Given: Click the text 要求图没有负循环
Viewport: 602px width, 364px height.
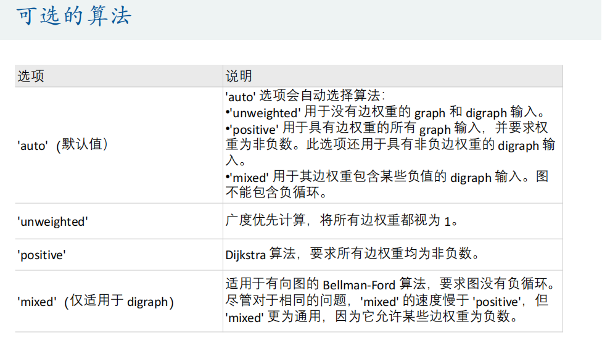Looking at the screenshot, I should [x=497, y=285].
